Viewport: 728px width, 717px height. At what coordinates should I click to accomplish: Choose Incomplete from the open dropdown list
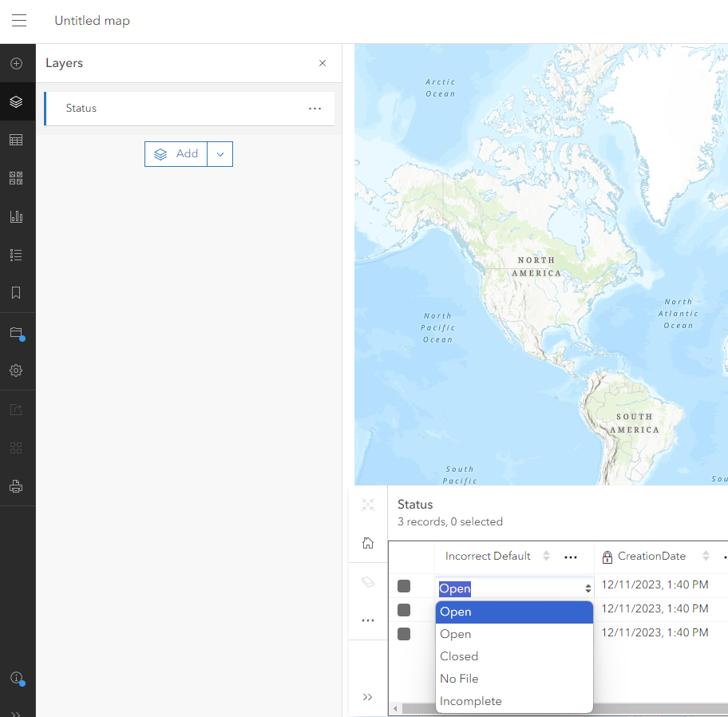(471, 700)
